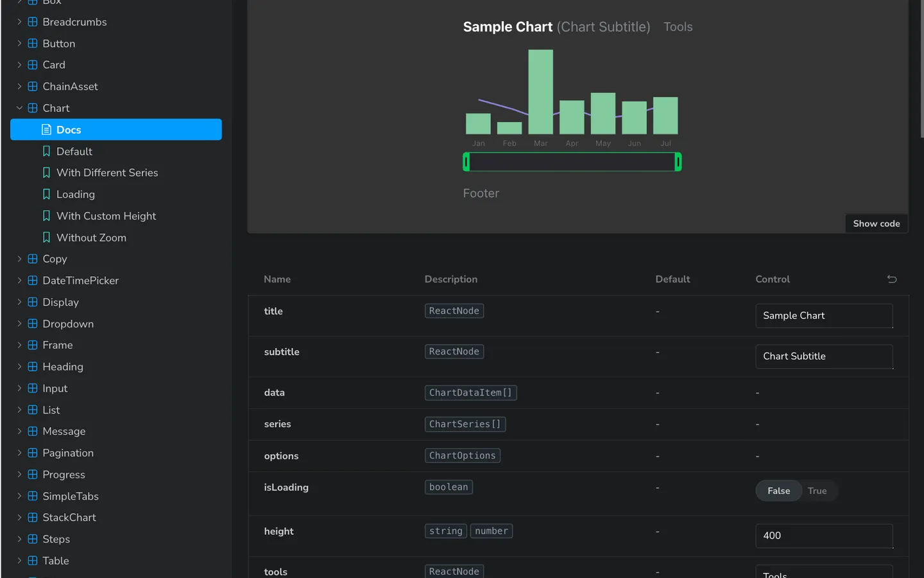This screenshot has width=924, height=578.
Task: Click the Without Zoom bookmark icon
Action: pyautogui.click(x=46, y=238)
